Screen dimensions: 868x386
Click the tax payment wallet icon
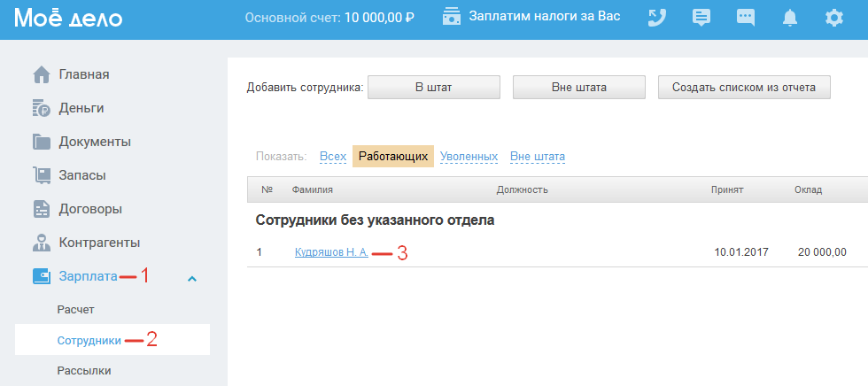(x=452, y=17)
